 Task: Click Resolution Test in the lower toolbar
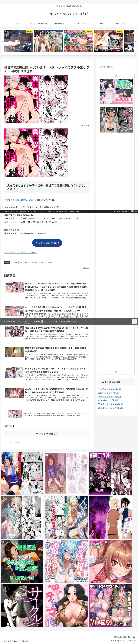(x=71, y=322)
